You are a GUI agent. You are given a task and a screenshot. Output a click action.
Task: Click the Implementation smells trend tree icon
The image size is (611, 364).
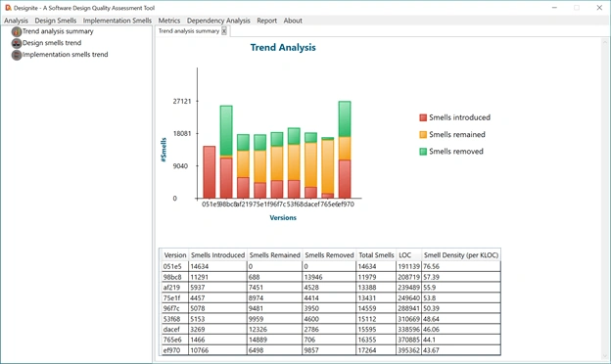point(17,55)
